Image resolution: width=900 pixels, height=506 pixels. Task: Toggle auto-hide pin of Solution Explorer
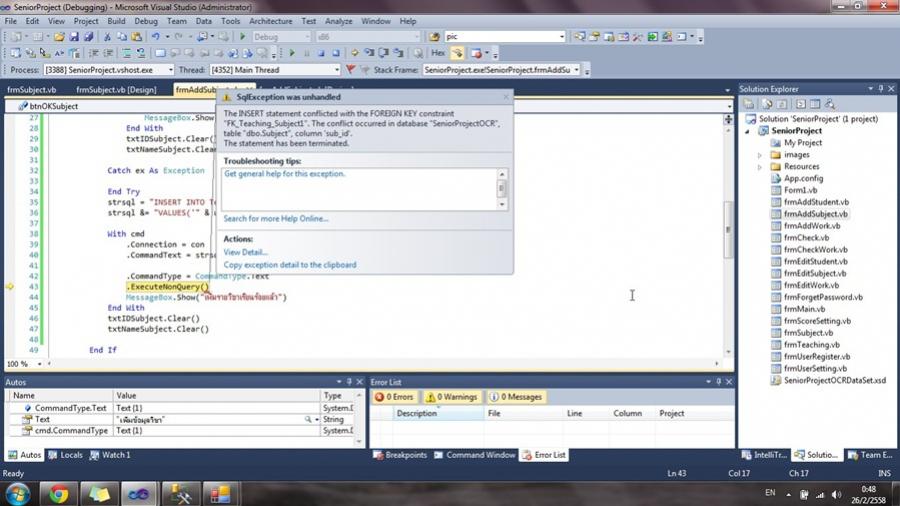tap(881, 89)
